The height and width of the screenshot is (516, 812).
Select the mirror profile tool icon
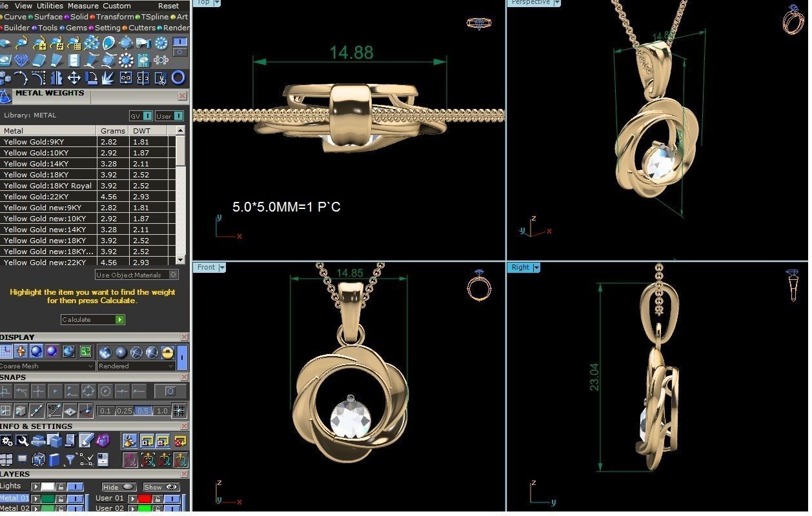56,77
